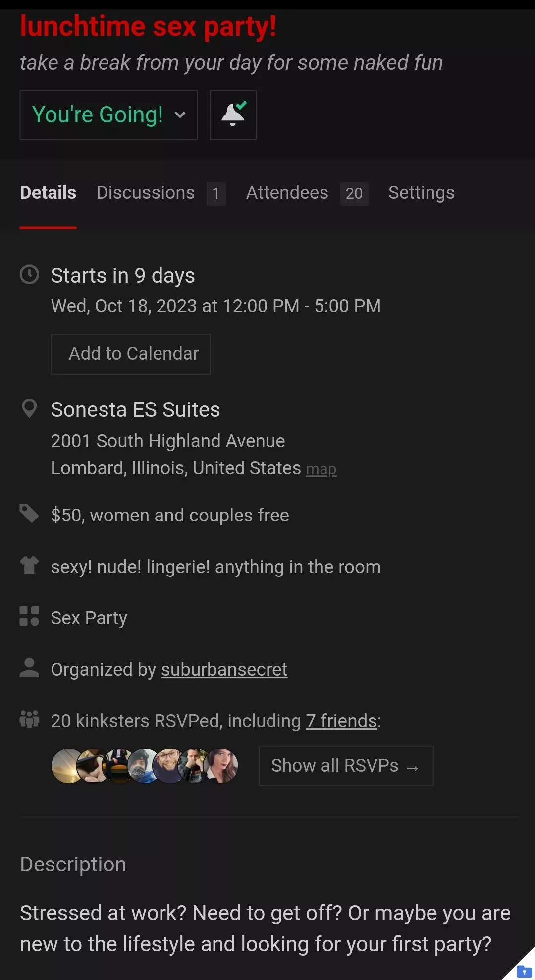Open the 7 friends link
The height and width of the screenshot is (980, 535).
point(341,721)
